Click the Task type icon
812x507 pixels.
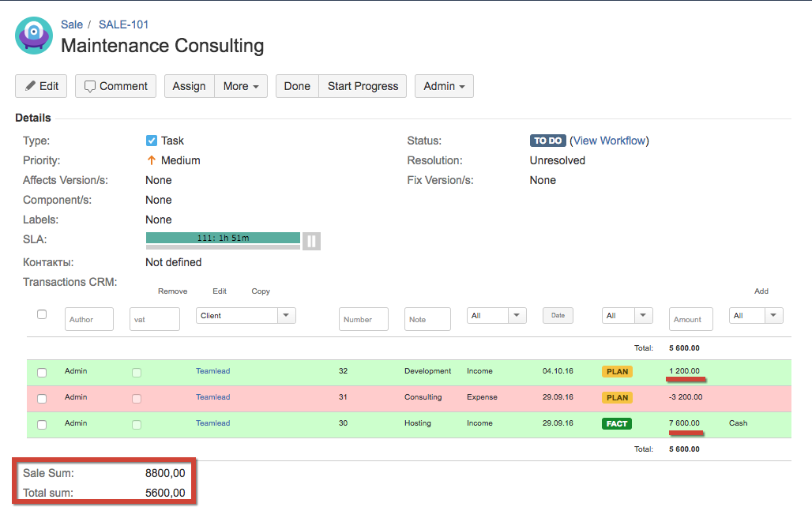coord(152,141)
